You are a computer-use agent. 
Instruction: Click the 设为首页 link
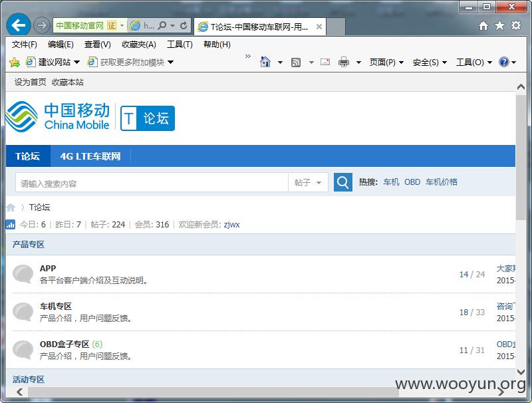click(x=30, y=82)
